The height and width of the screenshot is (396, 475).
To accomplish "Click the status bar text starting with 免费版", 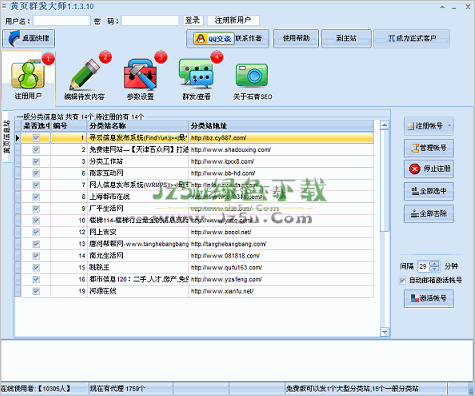I will [353, 389].
